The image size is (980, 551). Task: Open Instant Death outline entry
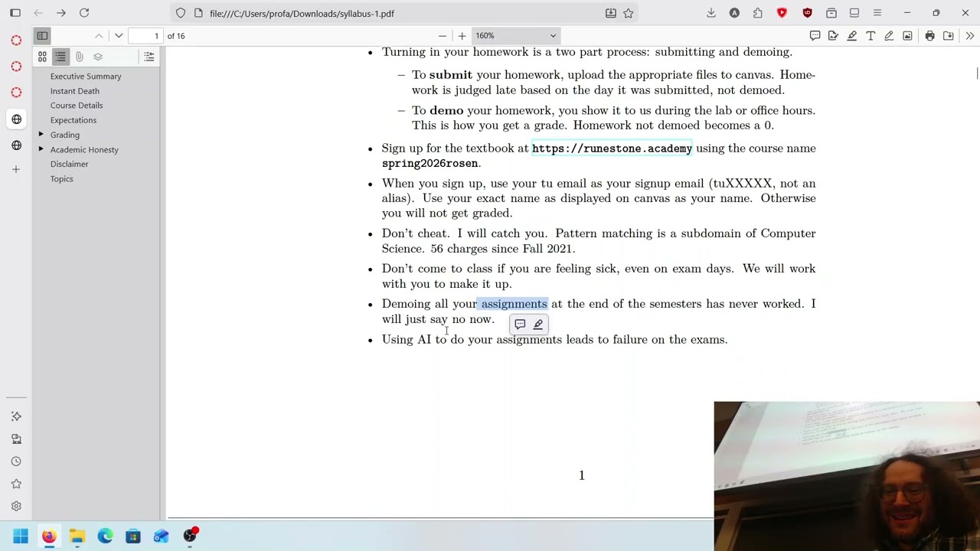pos(75,91)
